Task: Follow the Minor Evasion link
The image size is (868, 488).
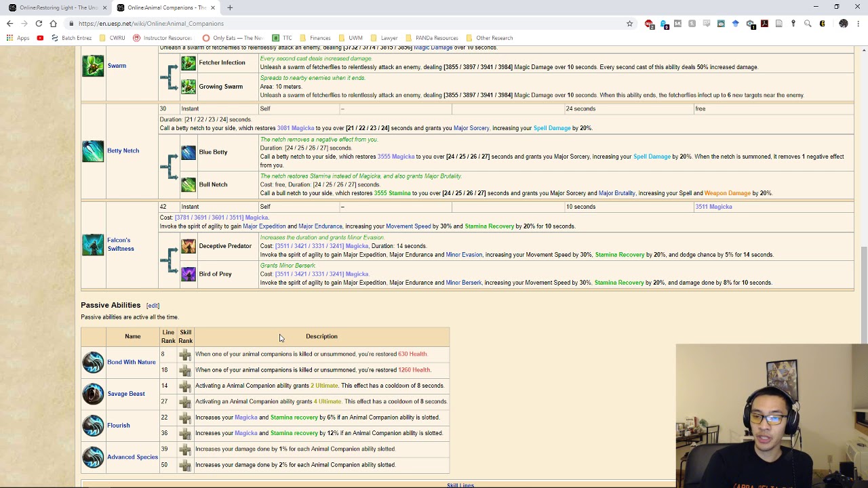Action: pyautogui.click(x=464, y=255)
